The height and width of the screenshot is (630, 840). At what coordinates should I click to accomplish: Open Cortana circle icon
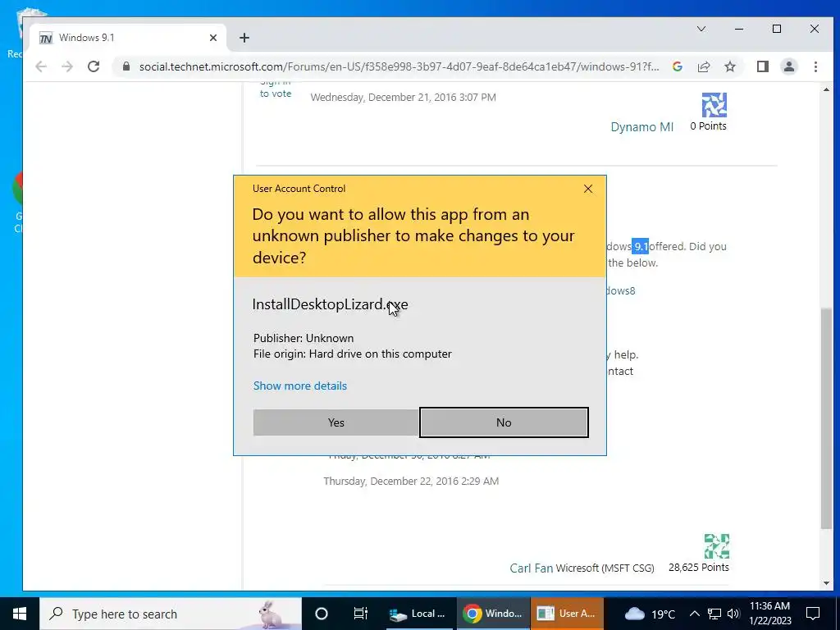321,614
